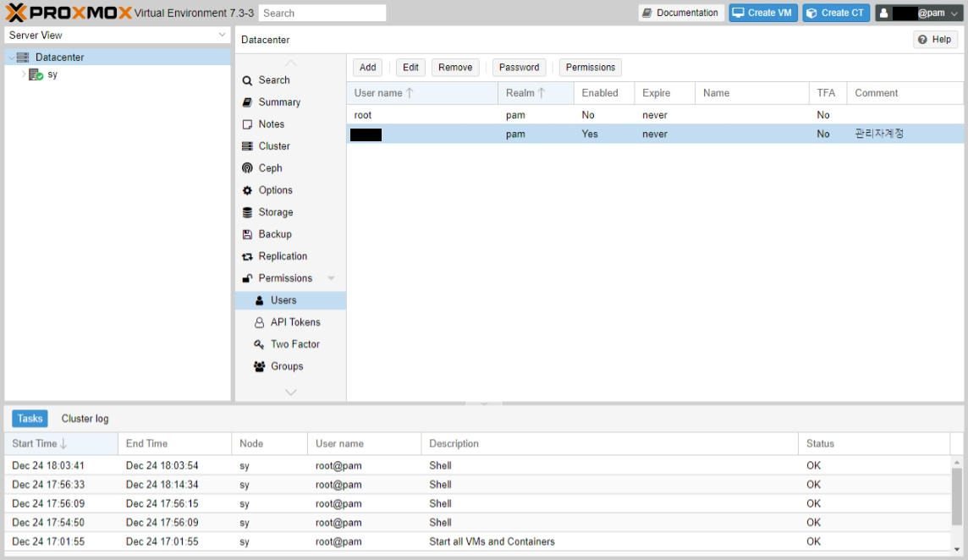Select the task starting Dec 24 18:03:41

pos(477,465)
